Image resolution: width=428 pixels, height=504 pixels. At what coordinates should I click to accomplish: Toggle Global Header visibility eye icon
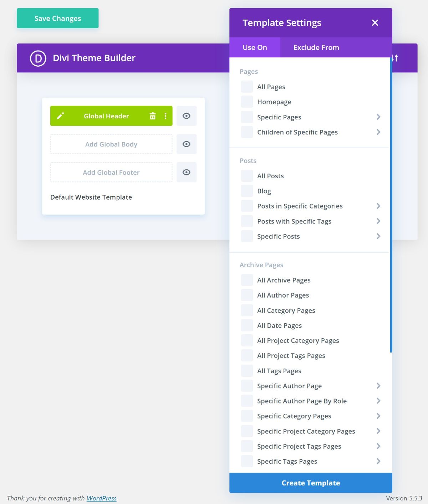pos(186,116)
